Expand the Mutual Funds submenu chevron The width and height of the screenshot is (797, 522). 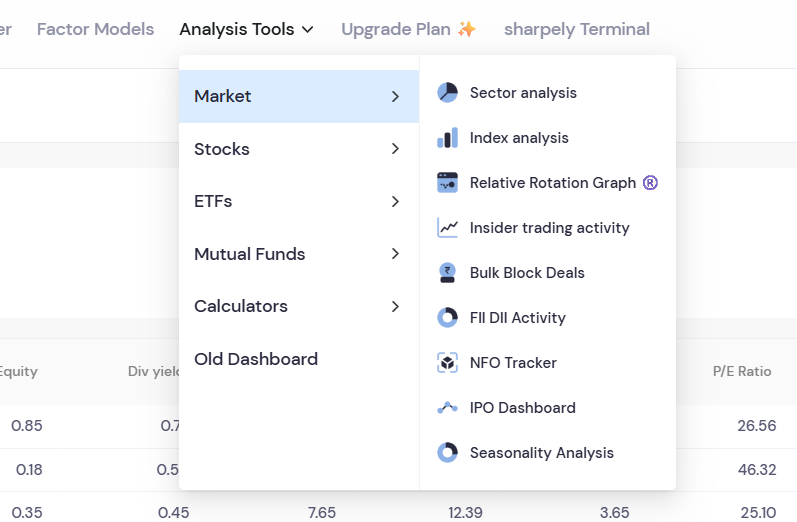395,254
